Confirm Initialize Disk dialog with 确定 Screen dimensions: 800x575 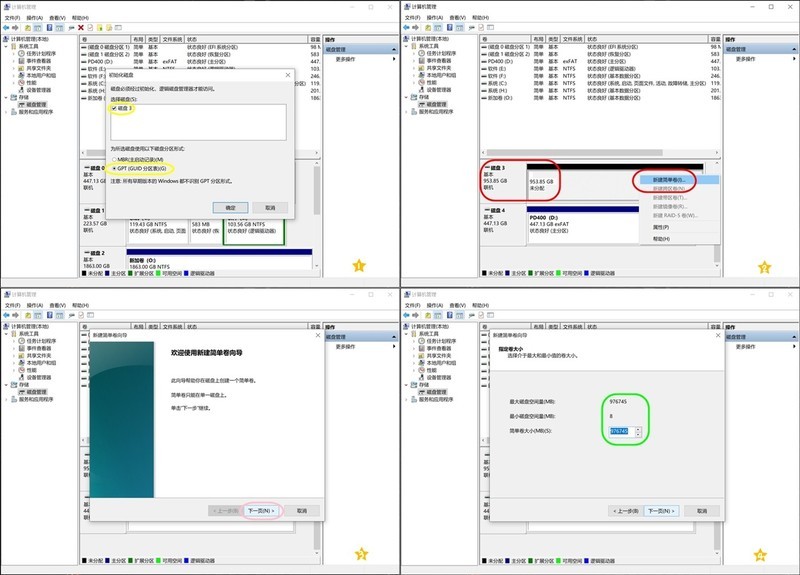tap(230, 208)
